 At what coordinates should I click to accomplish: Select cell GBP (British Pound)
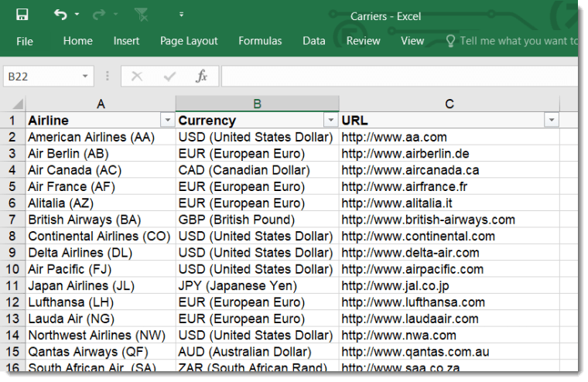(x=257, y=220)
